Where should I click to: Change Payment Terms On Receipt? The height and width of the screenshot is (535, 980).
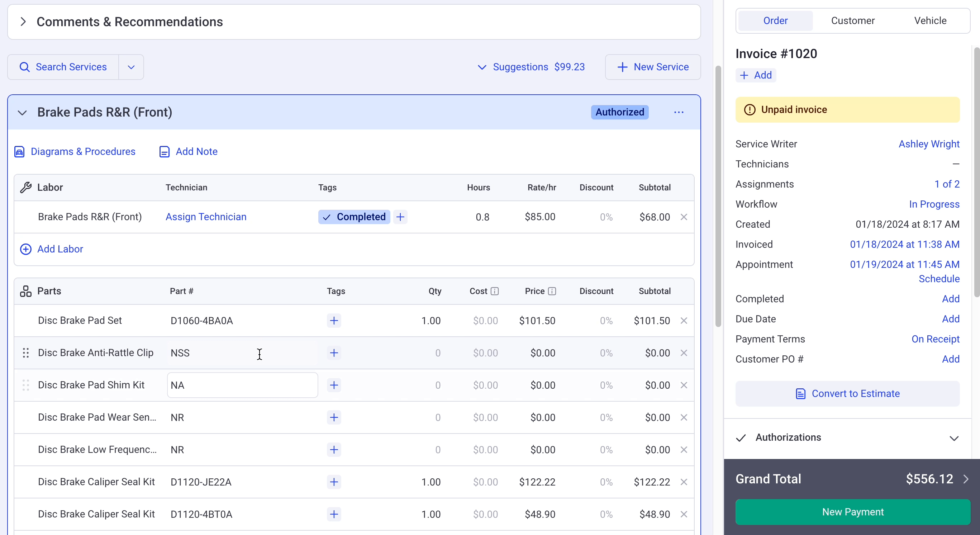click(x=936, y=339)
